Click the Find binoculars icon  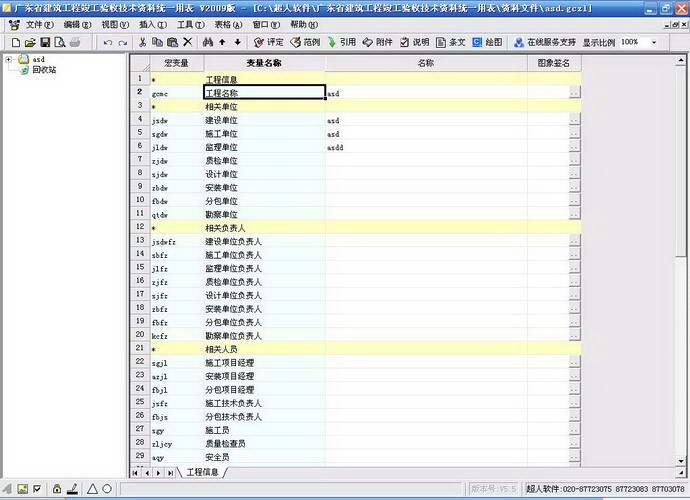coord(208,42)
